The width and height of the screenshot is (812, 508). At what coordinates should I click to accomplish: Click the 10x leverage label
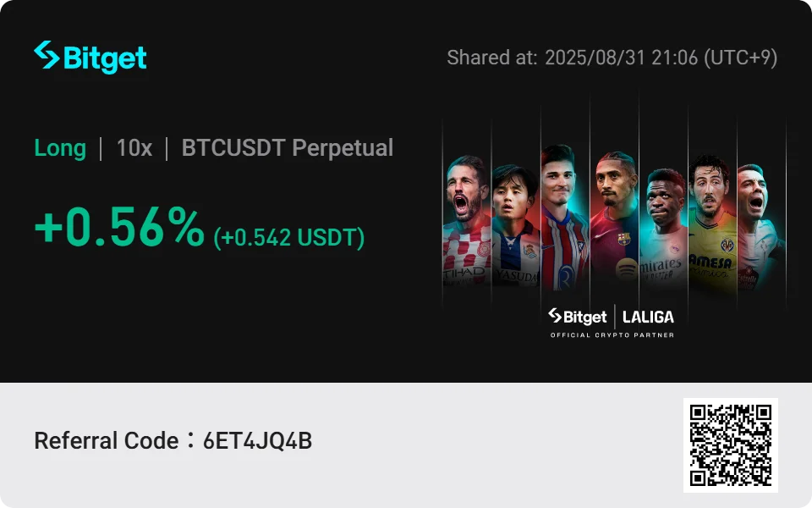(134, 148)
